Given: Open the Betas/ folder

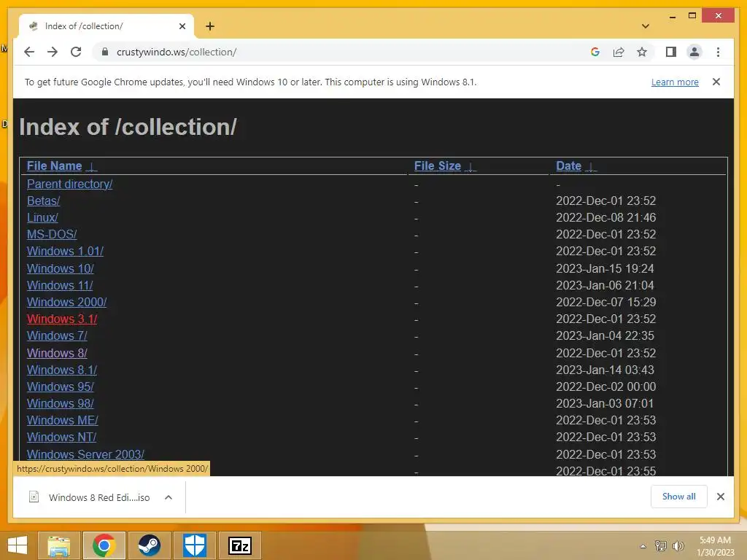Looking at the screenshot, I should click(x=43, y=201).
